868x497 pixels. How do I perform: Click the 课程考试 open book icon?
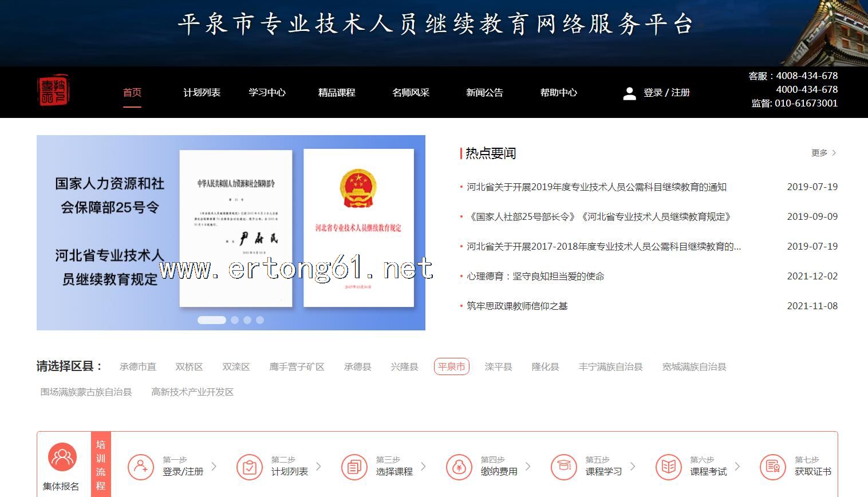click(x=668, y=467)
